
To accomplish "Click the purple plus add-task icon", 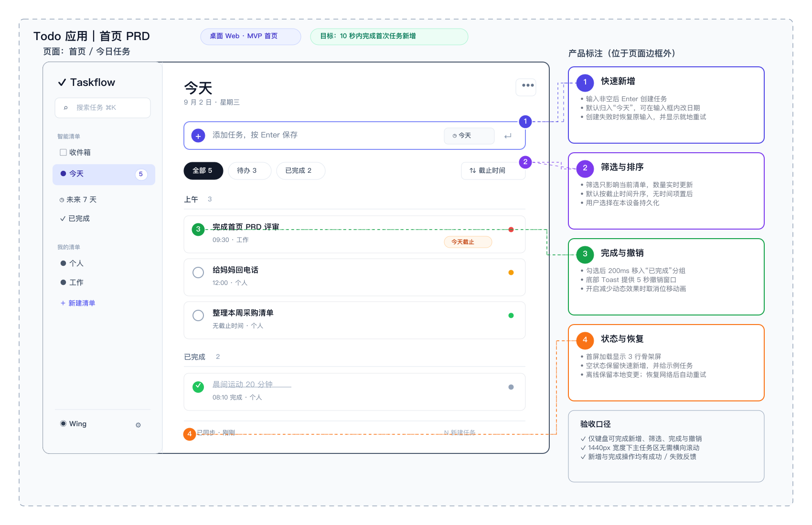I will click(198, 136).
